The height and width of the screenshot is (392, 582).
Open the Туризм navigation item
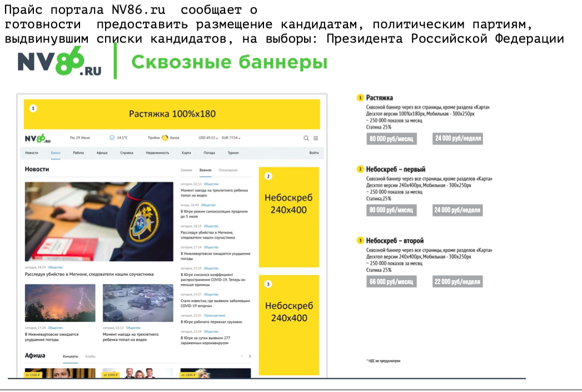click(x=233, y=153)
